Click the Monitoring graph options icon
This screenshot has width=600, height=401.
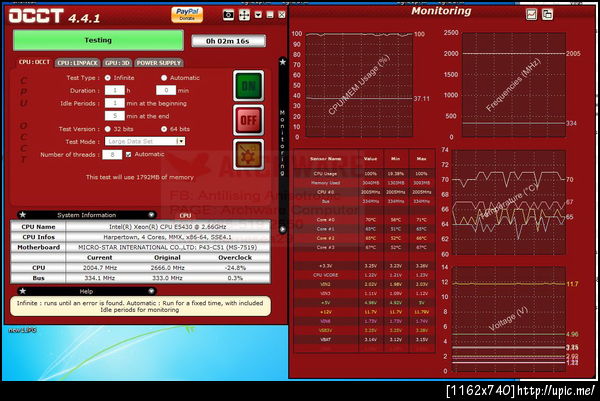532,15
